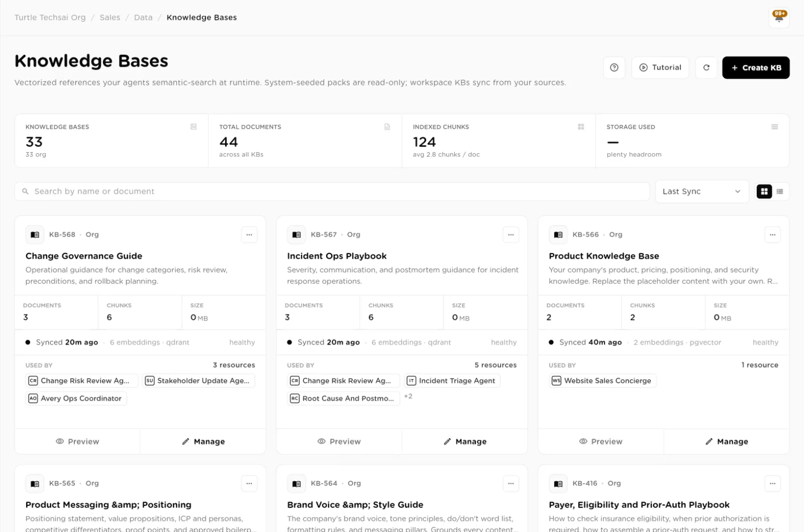Click the book icon of KB-416
Screen dimensions: 804x532
coord(558,483)
